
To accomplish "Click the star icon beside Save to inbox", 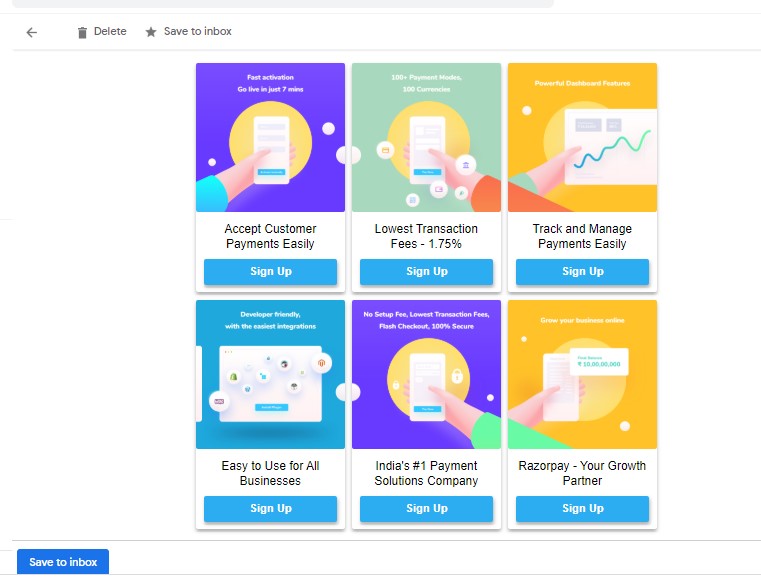I will click(151, 32).
